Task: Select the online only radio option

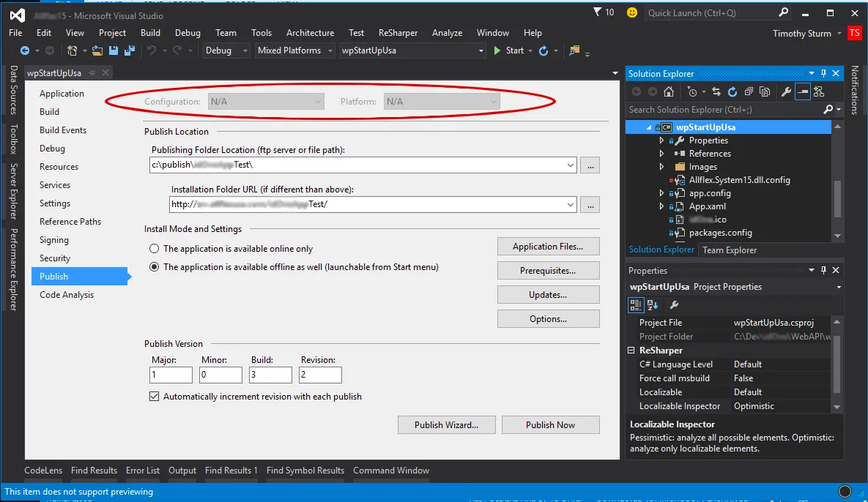Action: (155, 249)
